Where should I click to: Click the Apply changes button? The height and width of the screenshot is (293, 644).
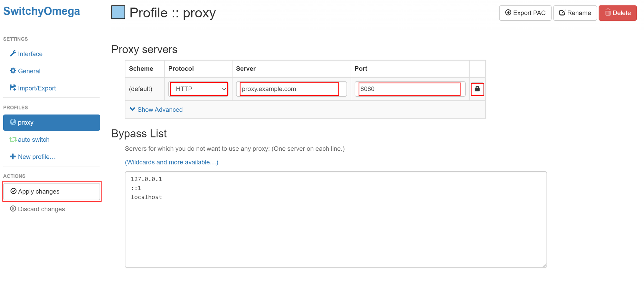coord(52,191)
